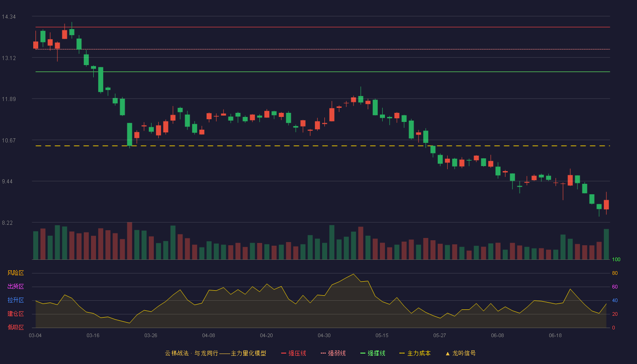This screenshot has height=364, width=637.
Task: Select the 拉升区 zone label
Action: point(15,300)
